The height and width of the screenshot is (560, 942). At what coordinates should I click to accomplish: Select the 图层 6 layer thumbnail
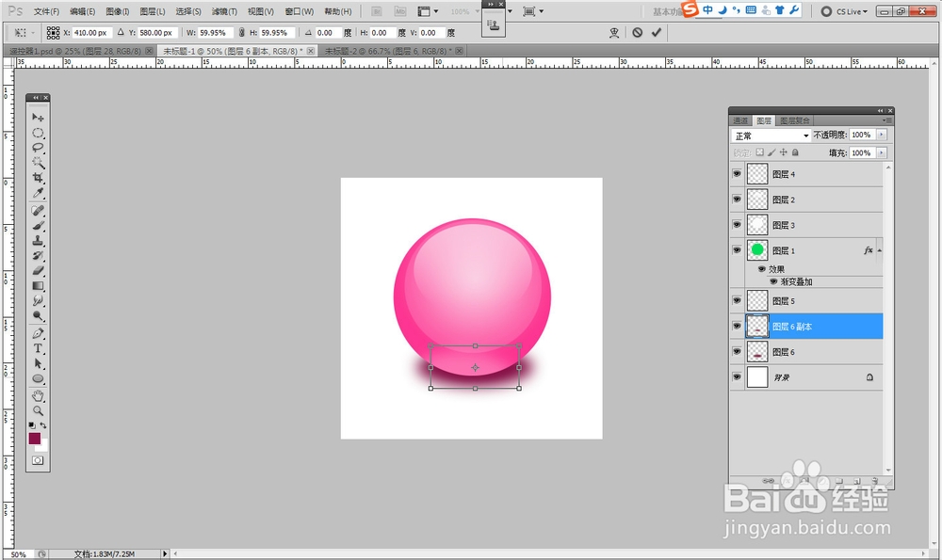tap(757, 352)
